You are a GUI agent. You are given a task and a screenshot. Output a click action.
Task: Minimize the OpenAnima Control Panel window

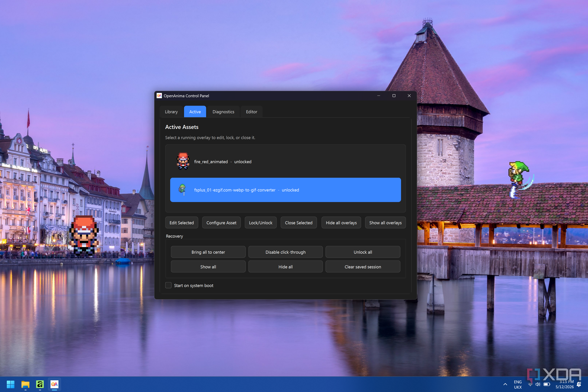pyautogui.click(x=378, y=96)
